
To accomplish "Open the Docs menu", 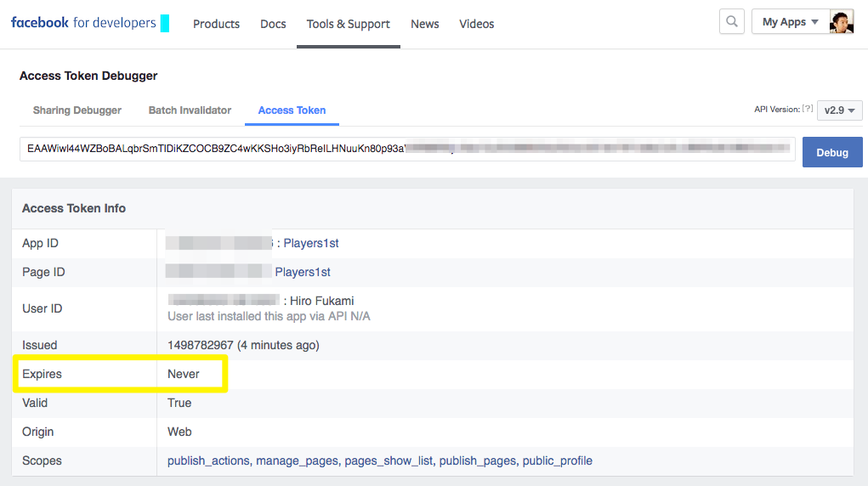I will point(273,24).
